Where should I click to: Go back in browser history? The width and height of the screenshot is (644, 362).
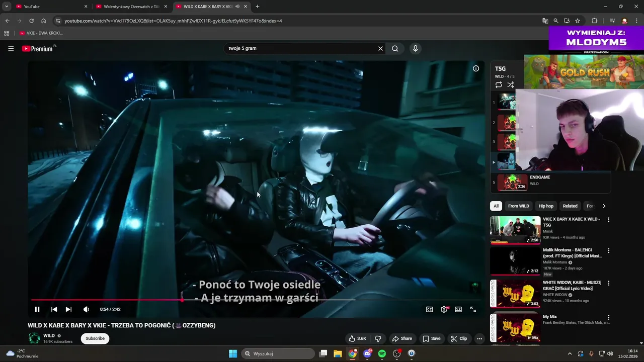coord(7,21)
